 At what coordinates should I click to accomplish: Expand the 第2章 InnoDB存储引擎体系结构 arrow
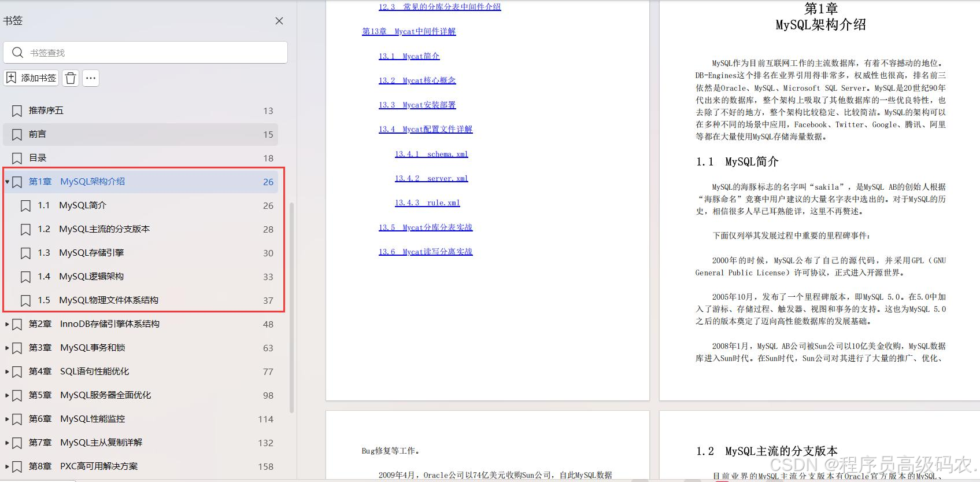(7, 324)
